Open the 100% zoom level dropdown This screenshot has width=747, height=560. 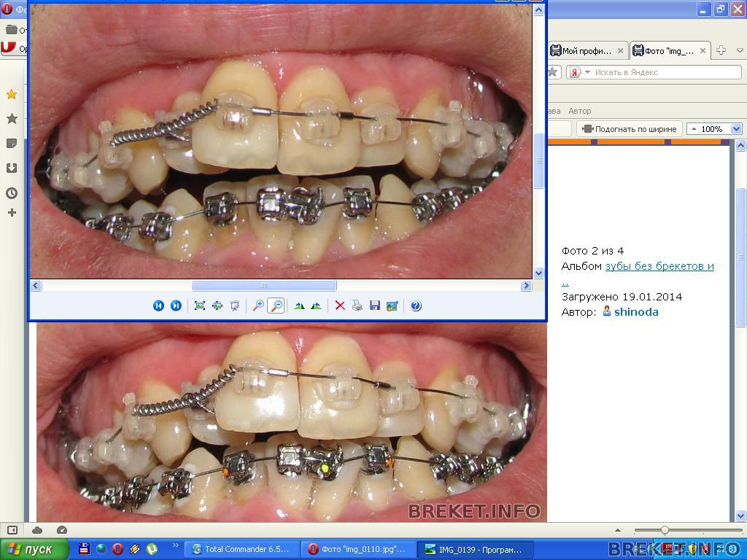[x=736, y=129]
